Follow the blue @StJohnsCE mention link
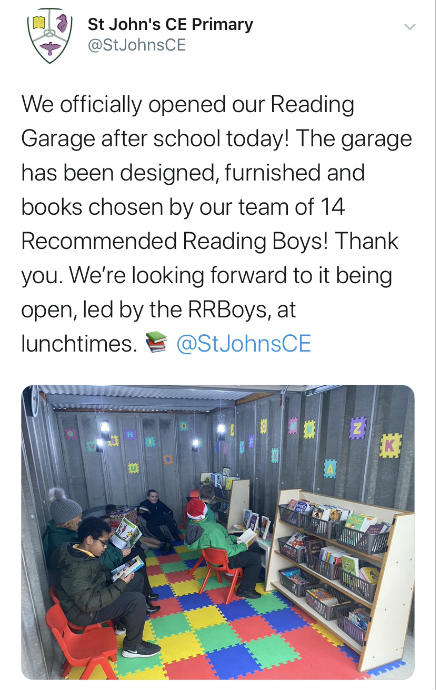The image size is (436, 690). pos(243,344)
